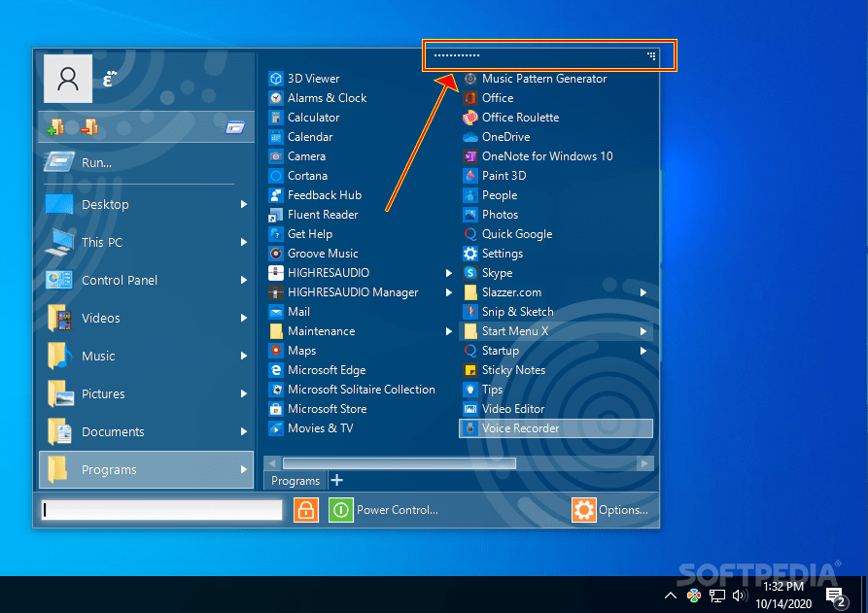Click the blue window icon next to the folder icons

click(235, 128)
